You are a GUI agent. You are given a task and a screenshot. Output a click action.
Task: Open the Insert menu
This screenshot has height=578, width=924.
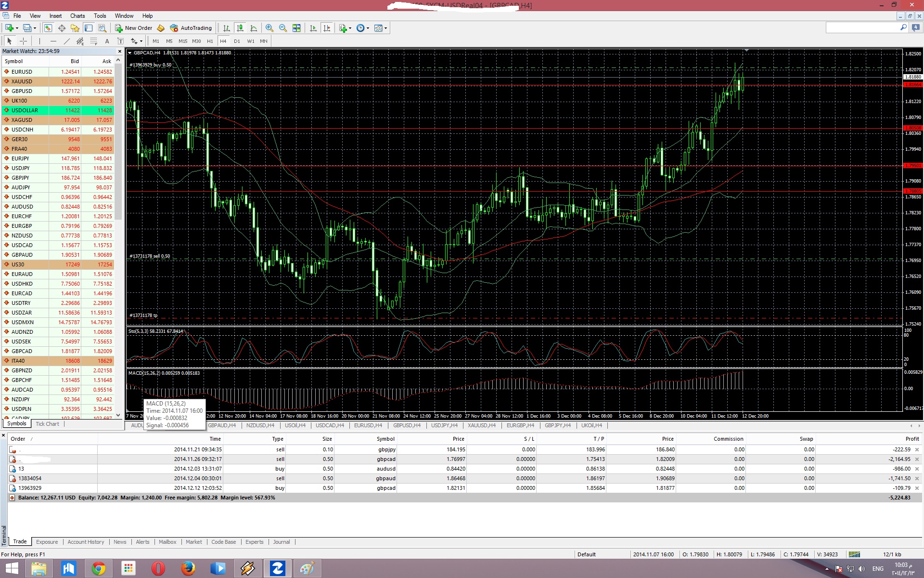(55, 16)
